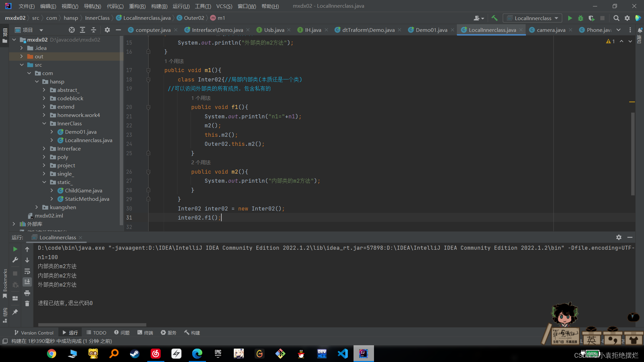Open Run panel settings gear
Viewport: 644px width, 362px height.
[619, 237]
